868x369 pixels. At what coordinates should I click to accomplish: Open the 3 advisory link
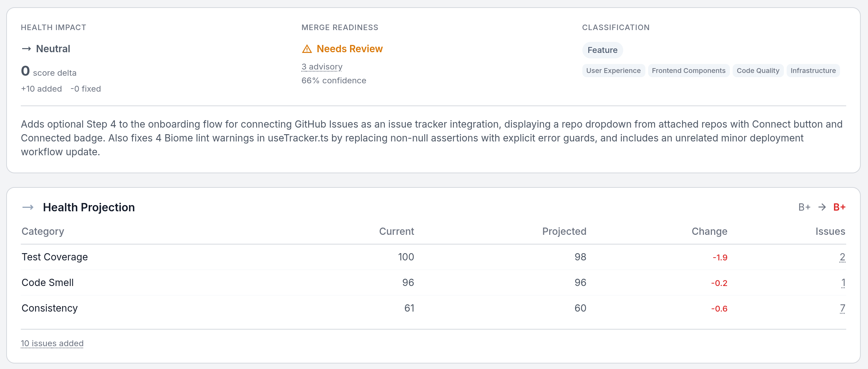coord(322,67)
